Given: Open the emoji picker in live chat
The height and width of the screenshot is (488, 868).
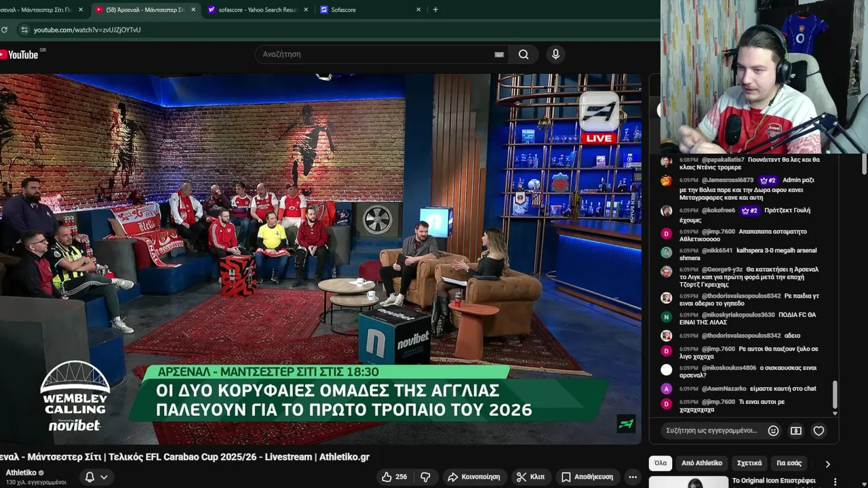Looking at the screenshot, I should pos(773,430).
